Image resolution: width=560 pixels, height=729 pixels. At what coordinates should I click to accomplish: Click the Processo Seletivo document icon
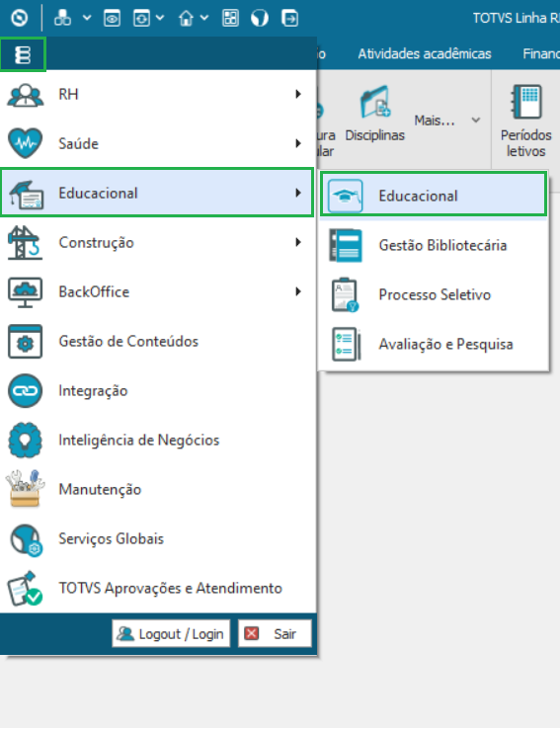346,294
